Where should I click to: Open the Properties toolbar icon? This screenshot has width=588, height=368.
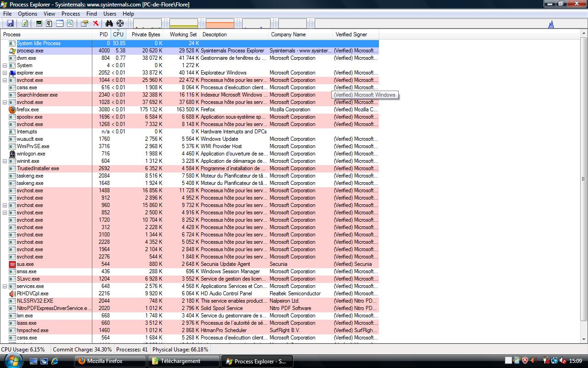85,23
